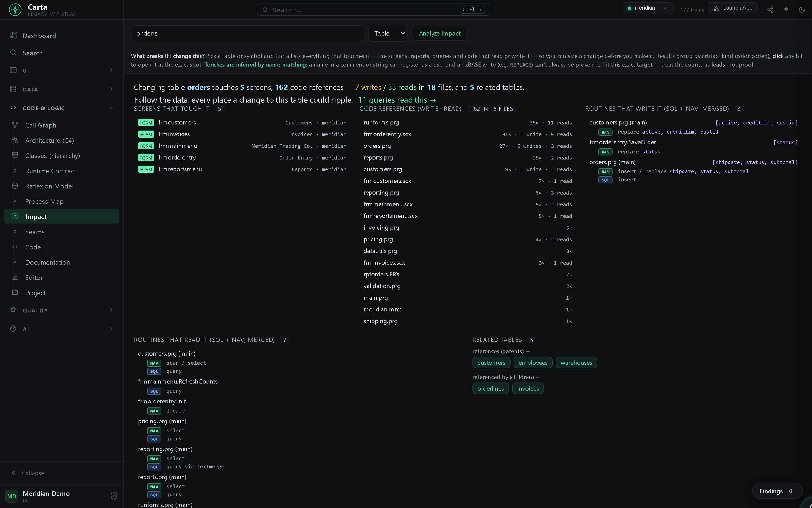Click the Code & Logic brackets icon
Screen dimensions: 812x508
pos(13,108)
